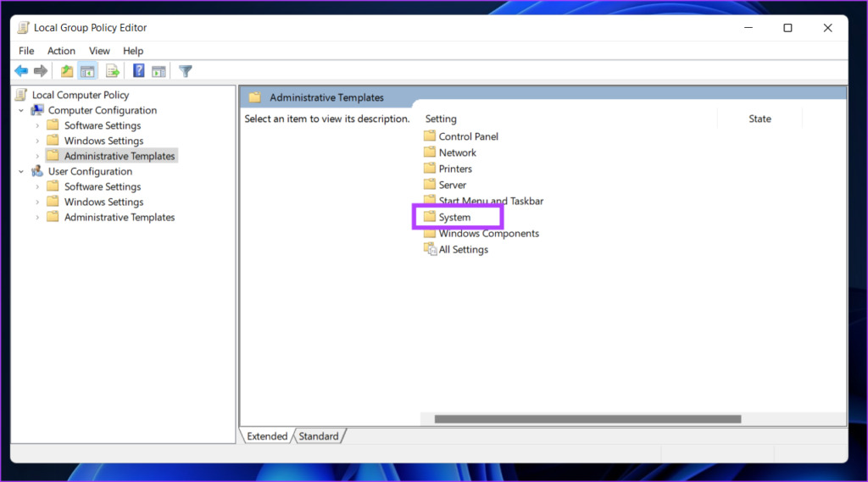Click the Local Group Policy Editor title icon

click(23, 28)
